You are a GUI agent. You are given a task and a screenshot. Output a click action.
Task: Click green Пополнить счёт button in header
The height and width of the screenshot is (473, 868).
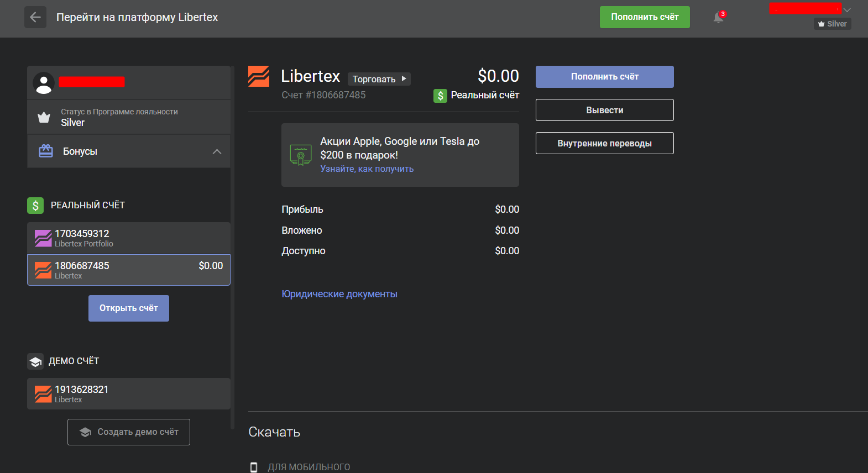pyautogui.click(x=645, y=17)
